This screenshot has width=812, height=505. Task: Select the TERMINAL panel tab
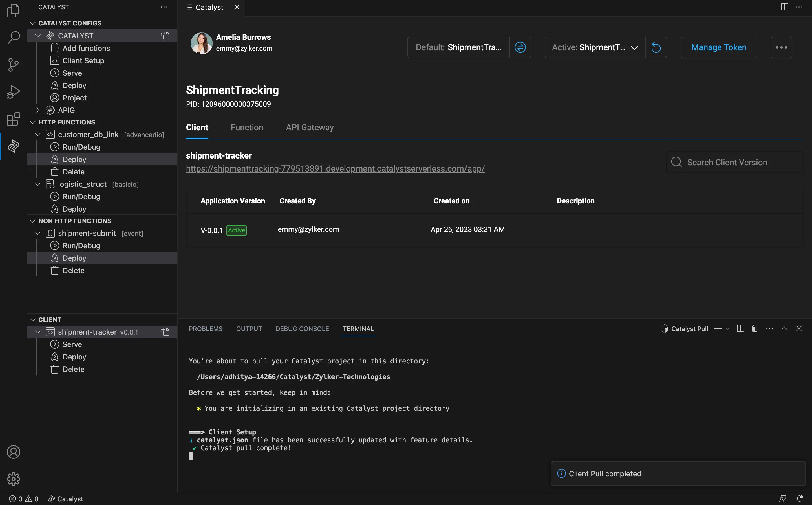point(358,329)
